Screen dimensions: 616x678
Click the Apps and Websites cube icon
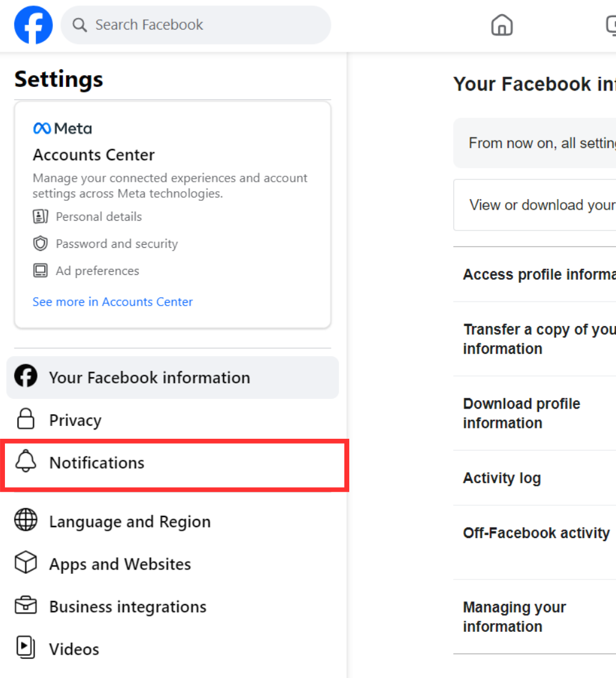click(x=26, y=563)
